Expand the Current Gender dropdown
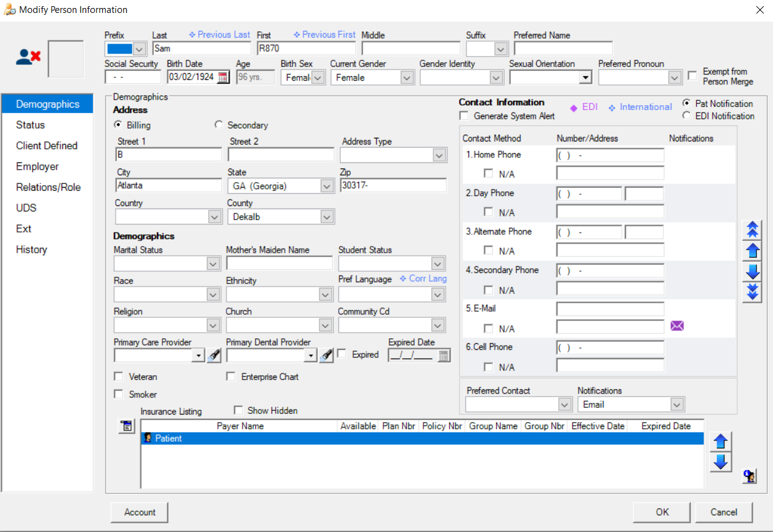The height and width of the screenshot is (532, 773). [407, 77]
